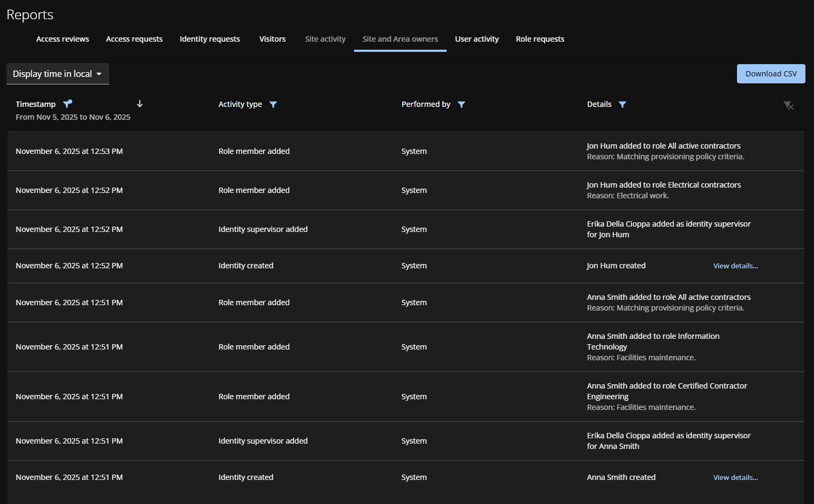Select the Site activity tab

tap(325, 38)
